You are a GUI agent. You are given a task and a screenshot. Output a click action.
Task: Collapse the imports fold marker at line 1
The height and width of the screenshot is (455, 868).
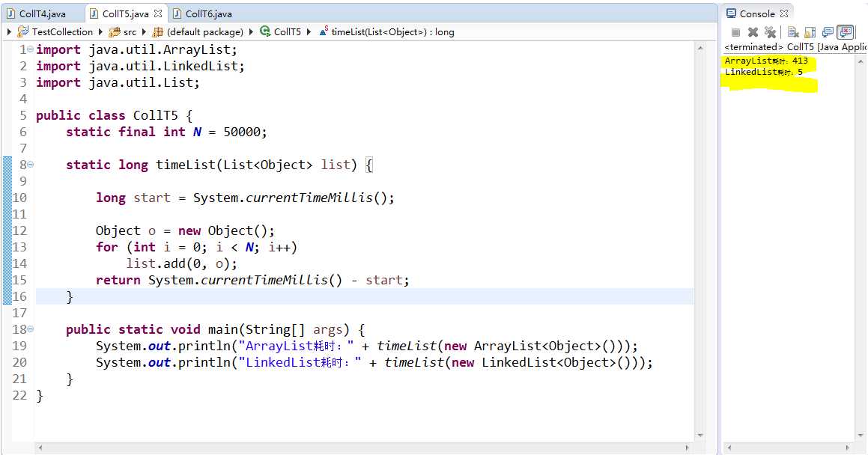pos(31,49)
